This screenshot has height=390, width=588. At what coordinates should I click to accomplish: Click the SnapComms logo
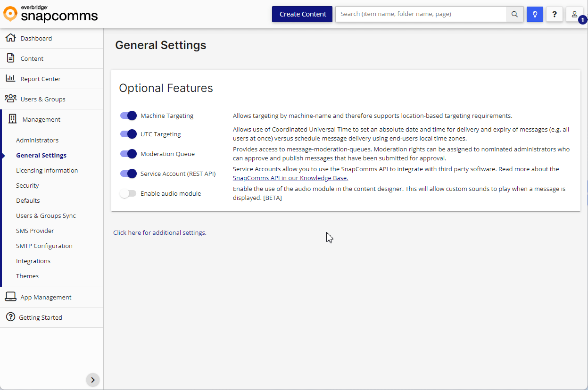(x=50, y=14)
